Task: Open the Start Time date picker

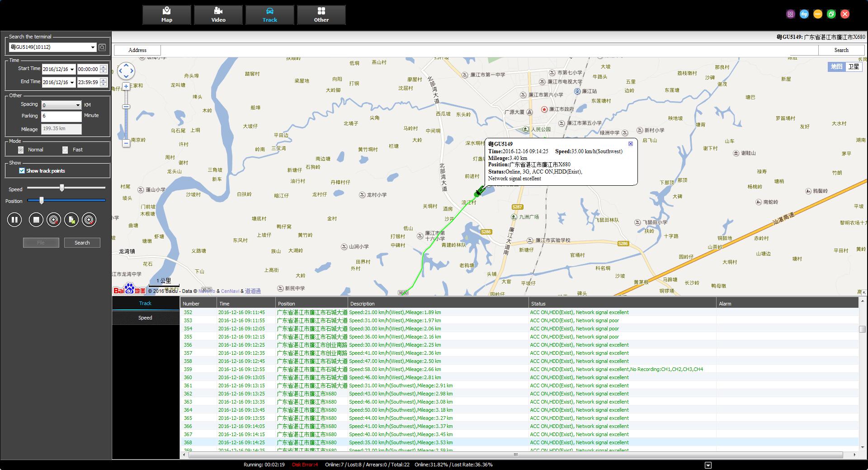Action: click(x=72, y=70)
